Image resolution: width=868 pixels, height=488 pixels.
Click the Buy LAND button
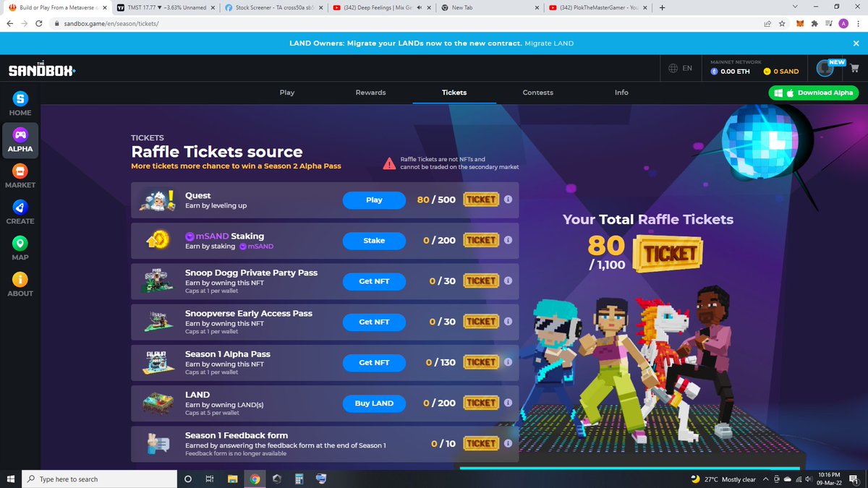[374, 403]
